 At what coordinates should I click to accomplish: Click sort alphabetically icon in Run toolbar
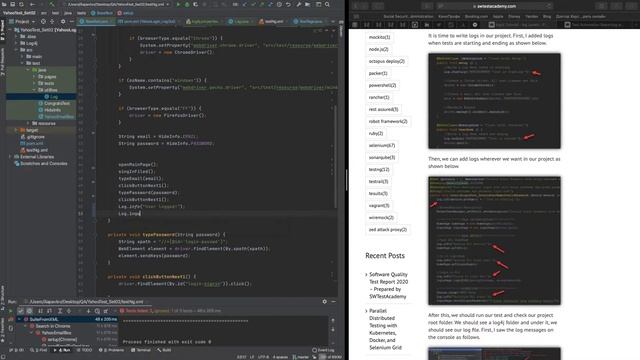40,311
